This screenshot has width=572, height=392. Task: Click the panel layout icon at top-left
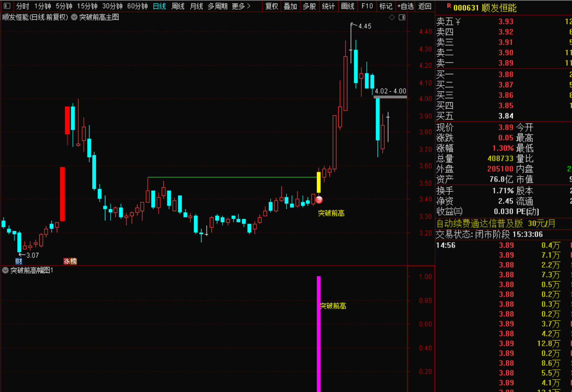coord(7,6)
